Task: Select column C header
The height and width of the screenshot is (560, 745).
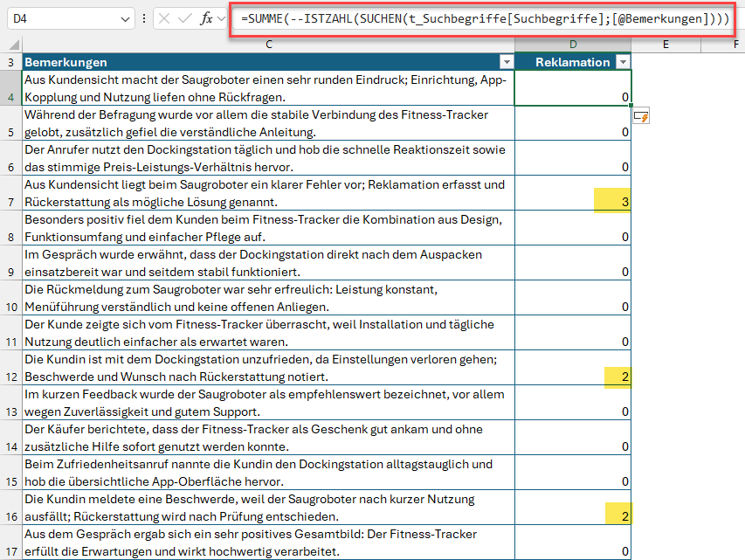Action: coord(268,45)
